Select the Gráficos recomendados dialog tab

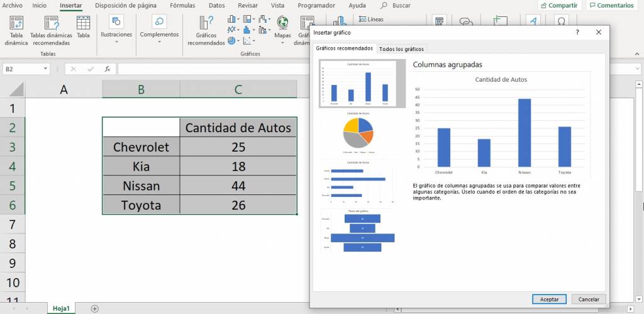point(344,48)
